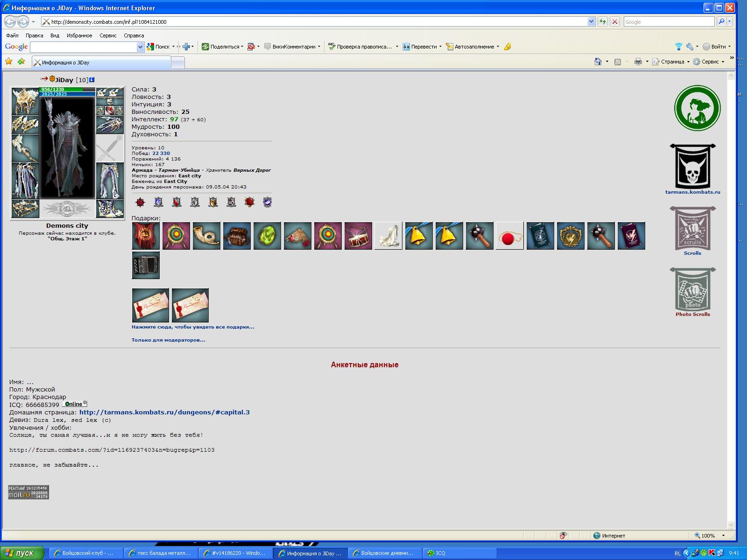Image resolution: width=747 pixels, height=560 pixels.
Task: Open the tarmans.kombats.ru link
Action: click(692, 192)
